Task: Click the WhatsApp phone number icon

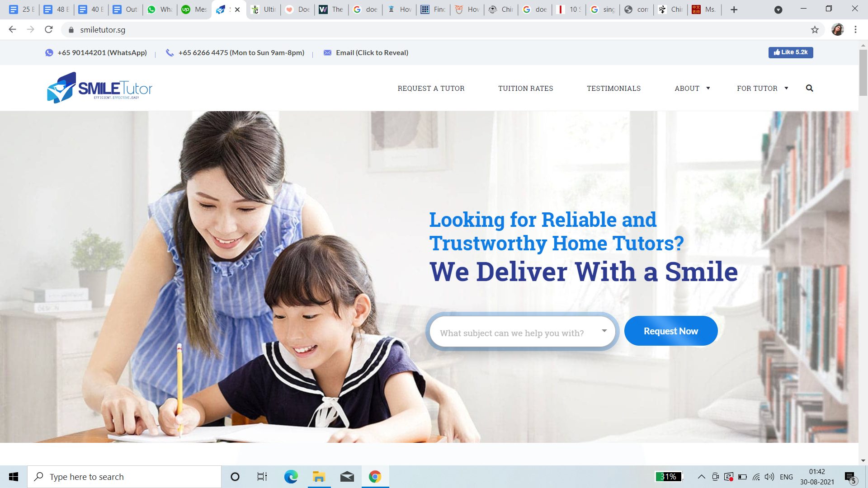Action: [x=49, y=53]
